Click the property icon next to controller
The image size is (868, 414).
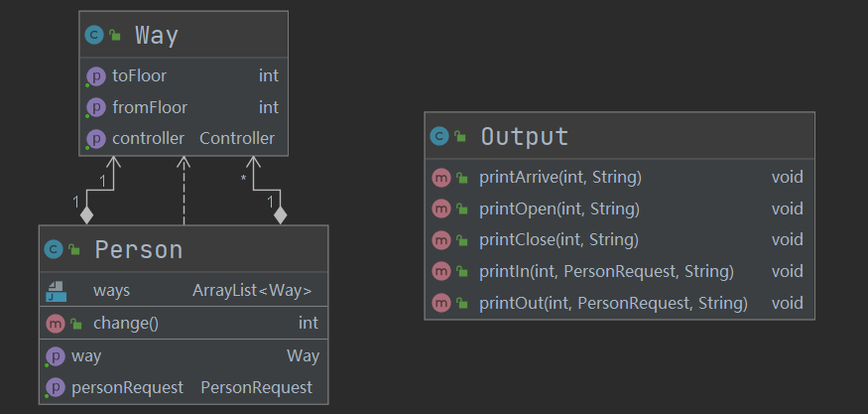click(x=95, y=139)
